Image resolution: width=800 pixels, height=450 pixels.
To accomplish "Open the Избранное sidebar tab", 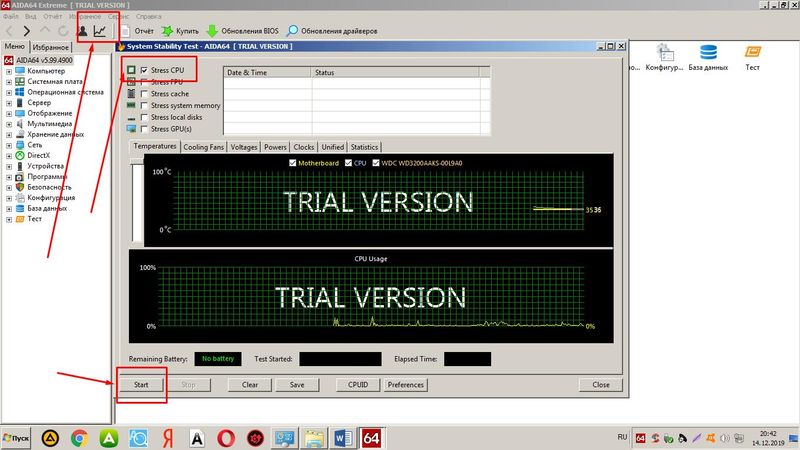I will click(x=51, y=47).
